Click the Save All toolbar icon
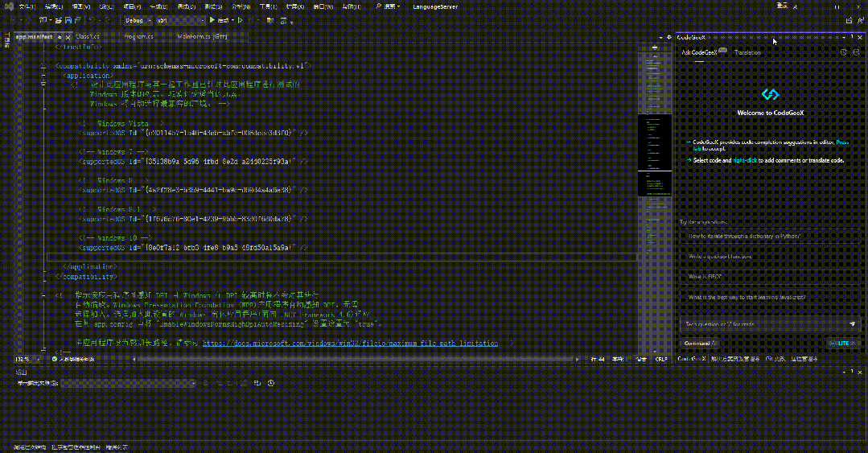 point(77,20)
